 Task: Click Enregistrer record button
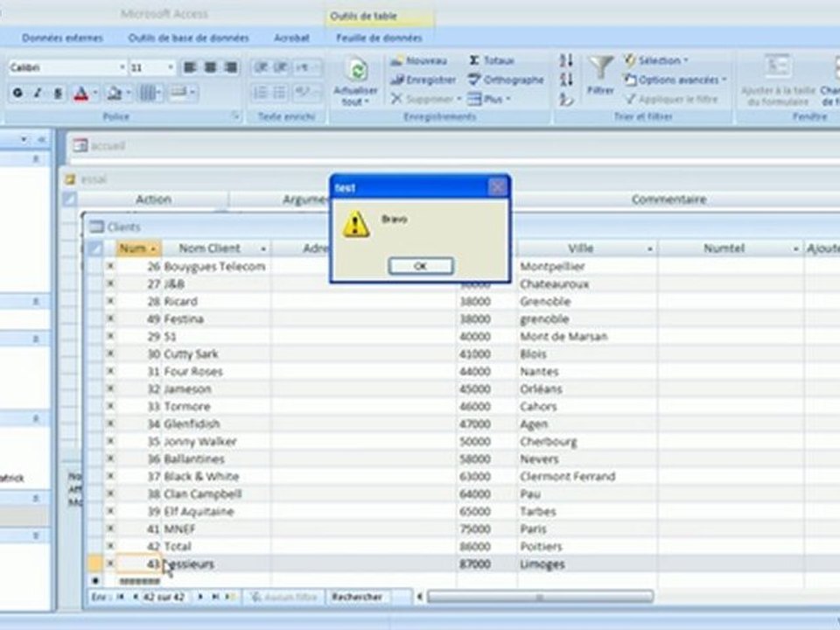pos(423,80)
